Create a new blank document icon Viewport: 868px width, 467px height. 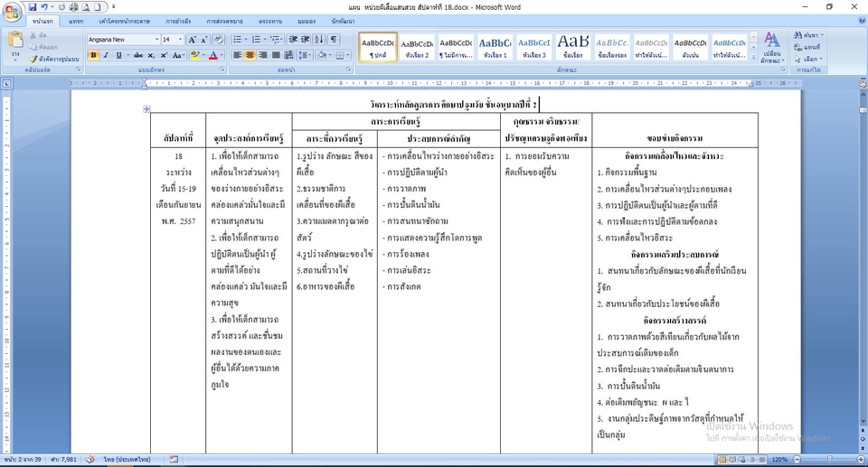[97, 7]
